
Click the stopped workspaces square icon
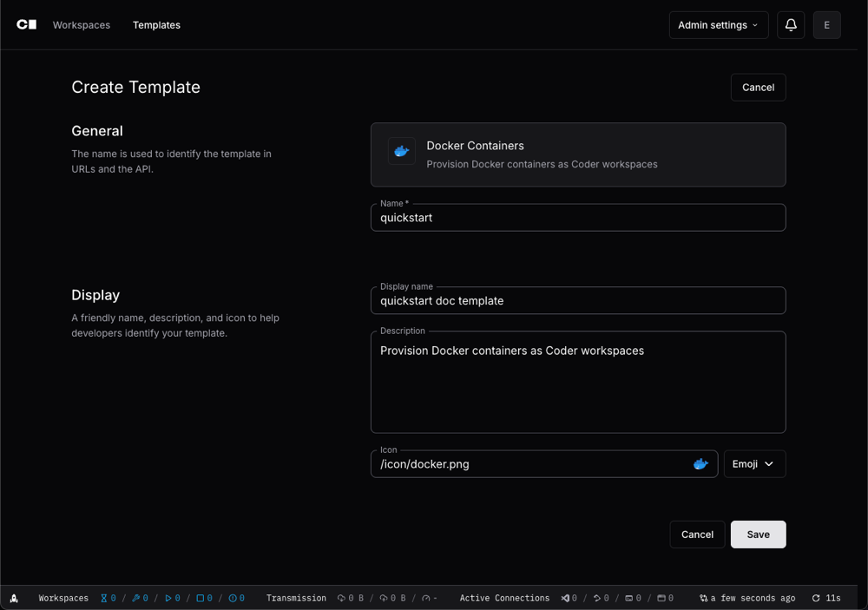(x=201, y=598)
